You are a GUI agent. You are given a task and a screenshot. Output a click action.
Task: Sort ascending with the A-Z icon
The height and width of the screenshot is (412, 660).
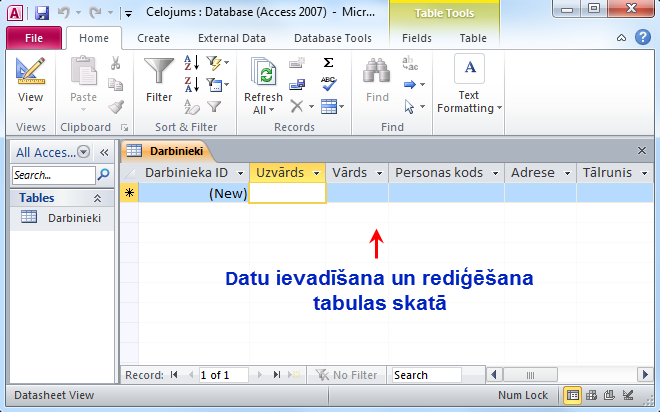point(190,62)
